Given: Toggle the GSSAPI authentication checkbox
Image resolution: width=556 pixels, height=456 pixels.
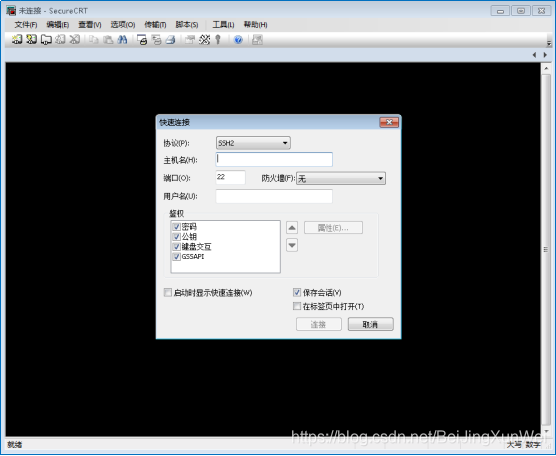Looking at the screenshot, I should 176,256.
